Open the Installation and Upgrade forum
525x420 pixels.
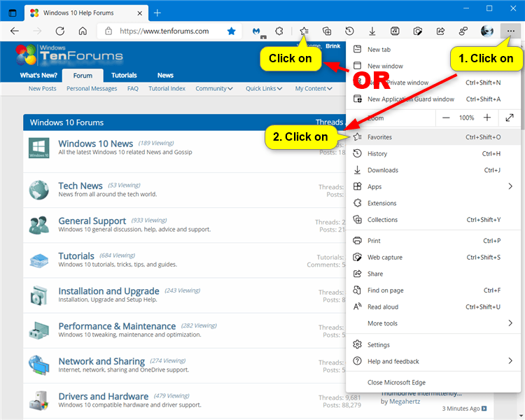pos(108,291)
